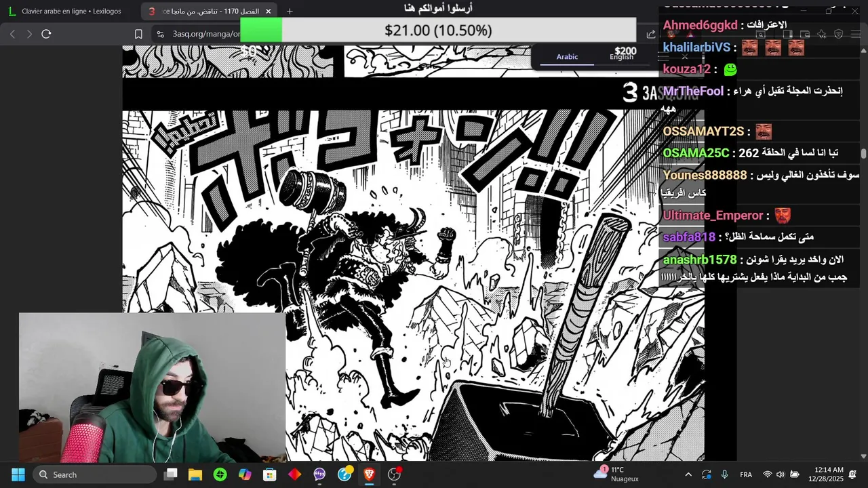868x488 pixels.
Task: Open Wi-Fi network settings in the tray
Action: pyautogui.click(x=767, y=474)
